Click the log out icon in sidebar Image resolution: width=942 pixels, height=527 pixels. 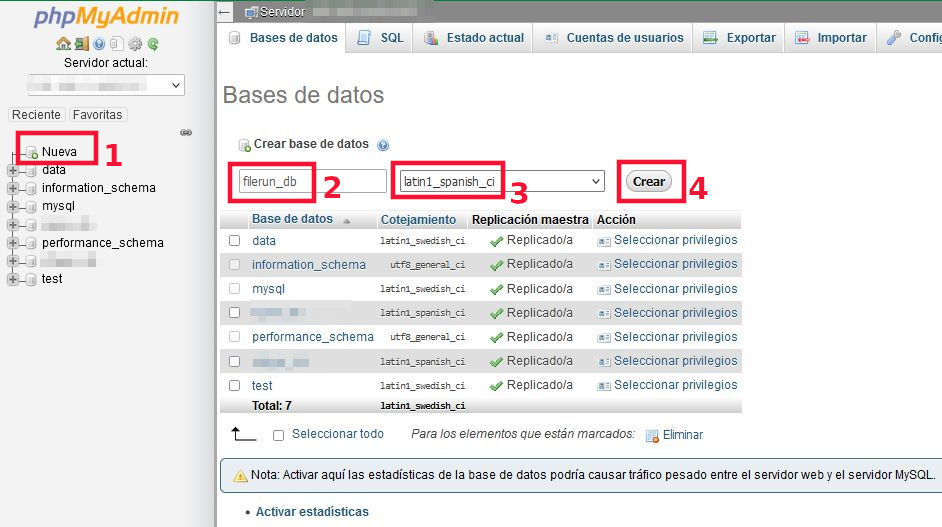pos(82,44)
